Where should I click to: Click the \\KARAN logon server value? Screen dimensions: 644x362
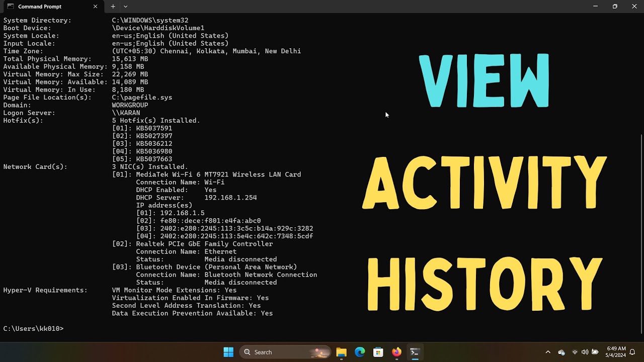point(126,113)
